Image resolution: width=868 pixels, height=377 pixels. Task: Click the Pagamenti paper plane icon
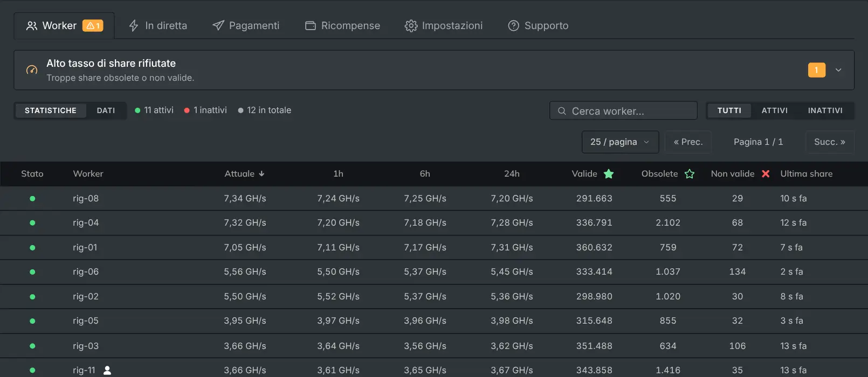coord(218,26)
